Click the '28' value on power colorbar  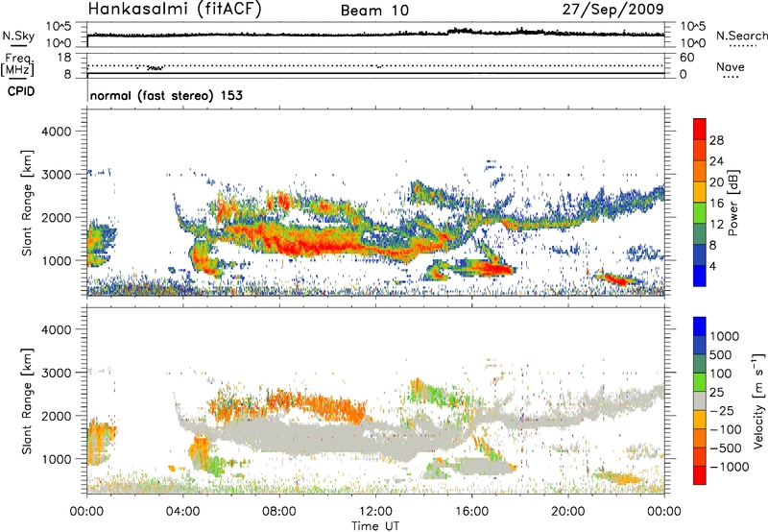[716, 140]
